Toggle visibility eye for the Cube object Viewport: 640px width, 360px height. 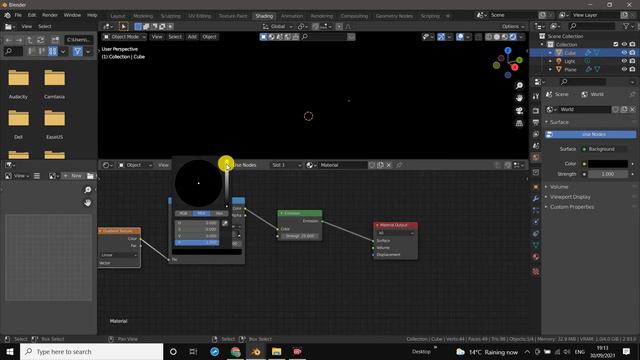pyautogui.click(x=624, y=53)
